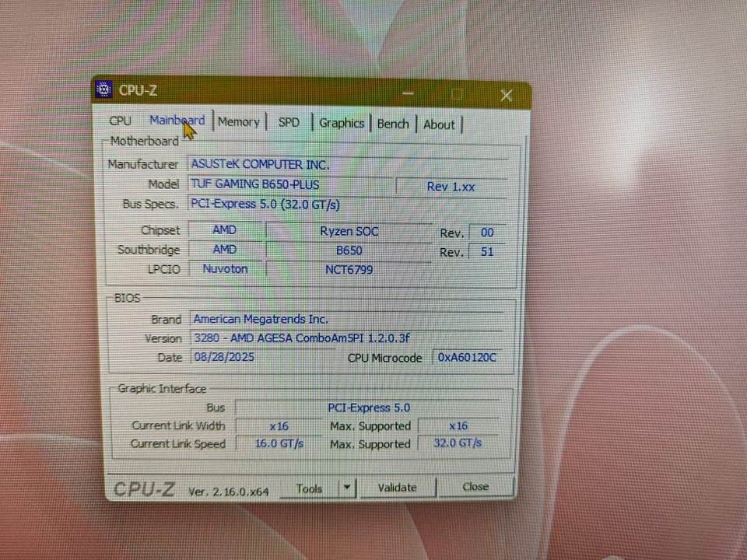The height and width of the screenshot is (560, 747).
Task: Select manufacturer ASUSTeK COMPUTER INC. field
Action: pyautogui.click(x=348, y=164)
